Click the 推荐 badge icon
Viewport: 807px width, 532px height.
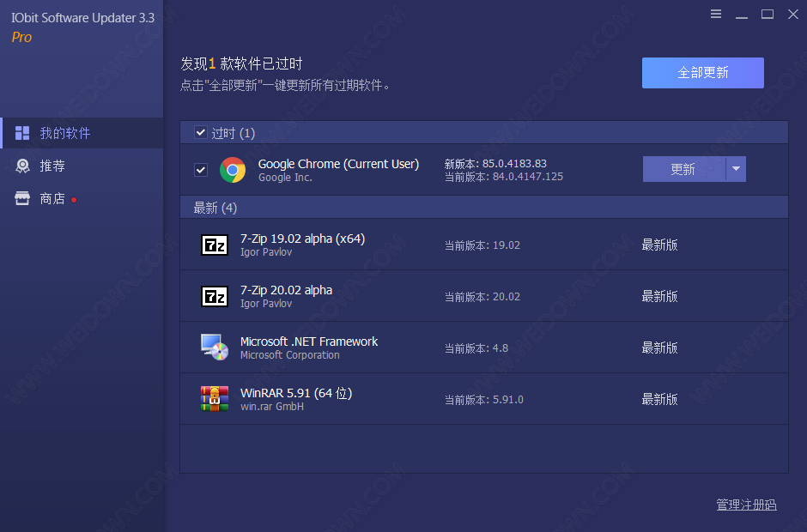[x=22, y=166]
